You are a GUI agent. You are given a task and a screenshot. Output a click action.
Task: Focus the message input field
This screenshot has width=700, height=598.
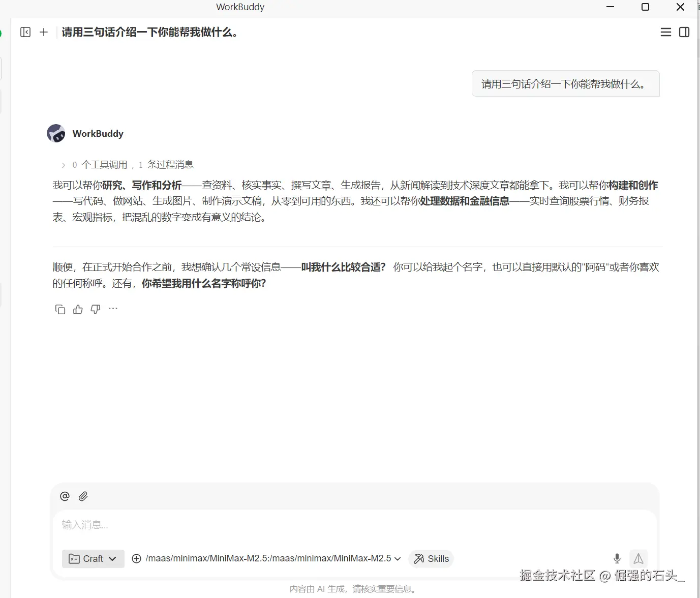click(354, 525)
